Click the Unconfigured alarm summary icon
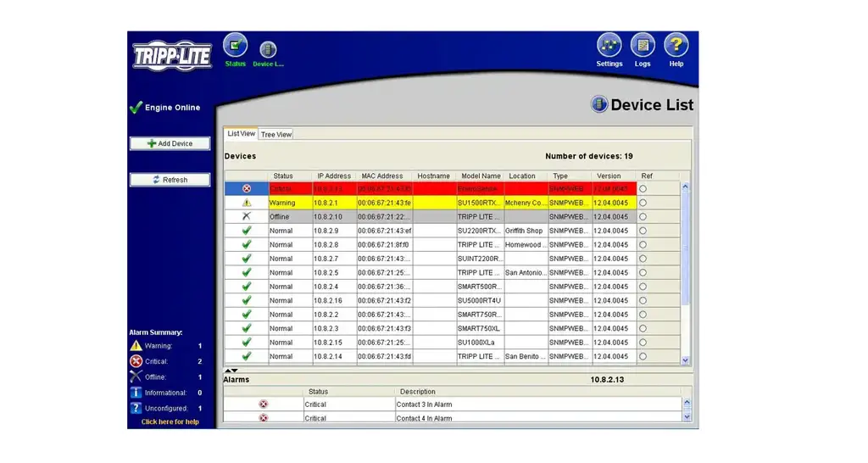 coord(136,408)
